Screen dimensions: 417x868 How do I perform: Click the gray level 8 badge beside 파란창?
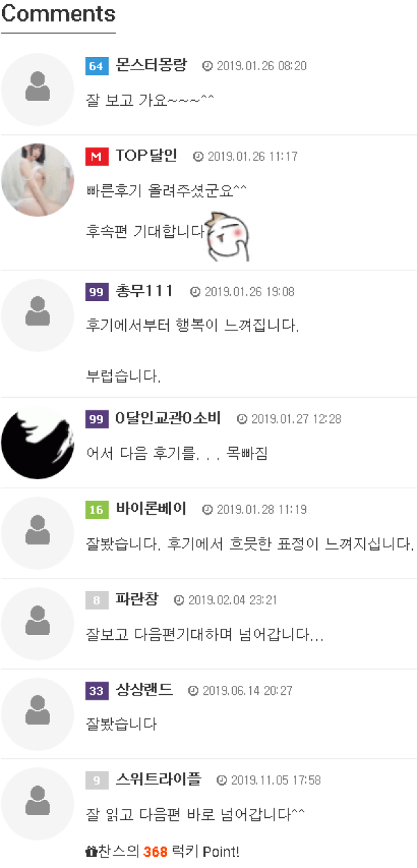[97, 600]
